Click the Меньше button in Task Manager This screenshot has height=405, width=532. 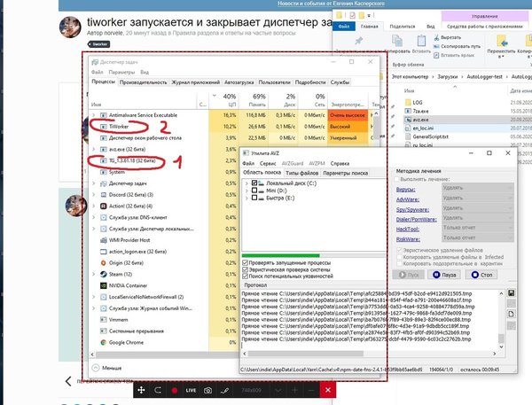click(107, 368)
